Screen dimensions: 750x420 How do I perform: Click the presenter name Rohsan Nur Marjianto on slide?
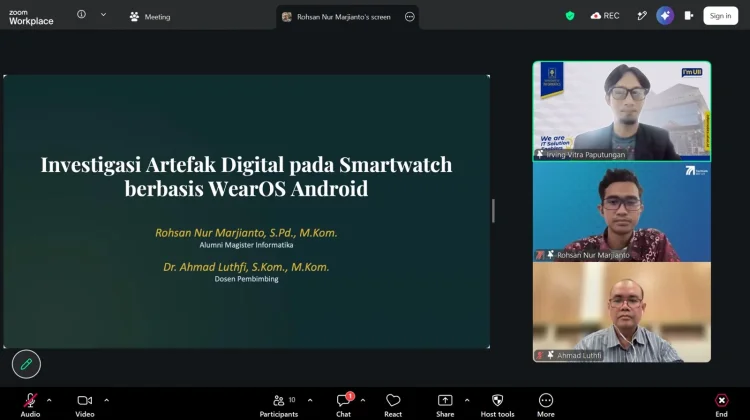click(246, 233)
